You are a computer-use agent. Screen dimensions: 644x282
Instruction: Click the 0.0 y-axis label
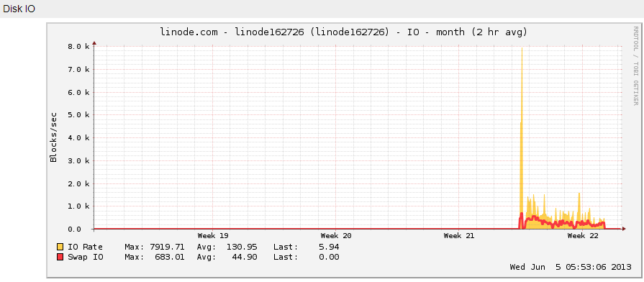pos(74,229)
